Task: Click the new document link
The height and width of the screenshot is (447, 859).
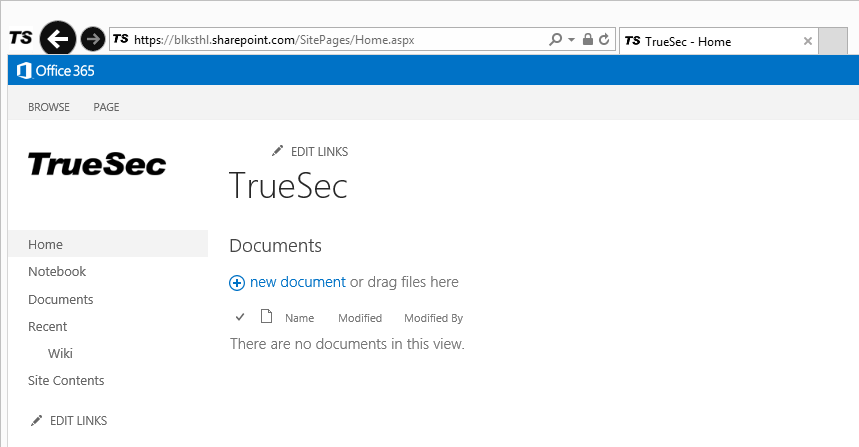Action: [297, 282]
